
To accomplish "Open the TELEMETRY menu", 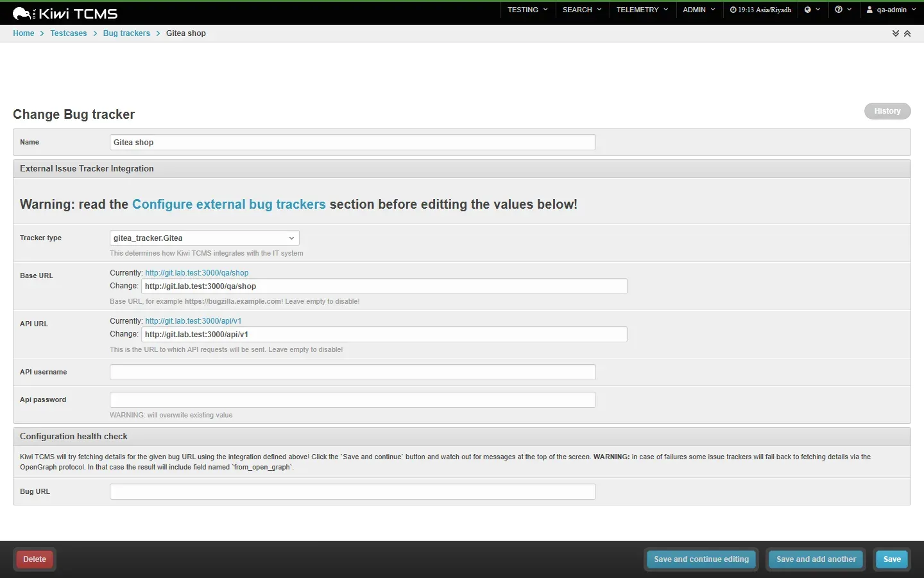I will 642,10.
